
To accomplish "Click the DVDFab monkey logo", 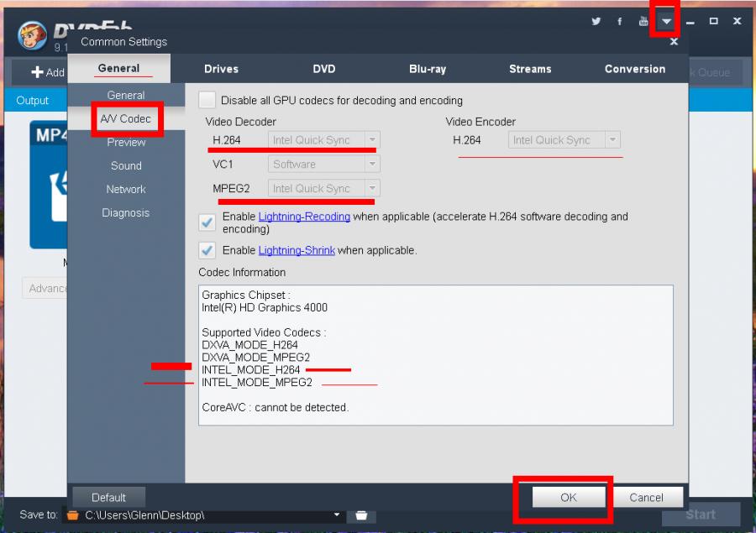I will (32, 35).
